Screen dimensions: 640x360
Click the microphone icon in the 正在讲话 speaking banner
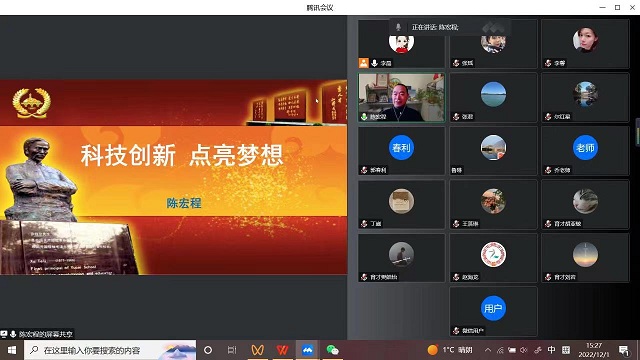pos(398,27)
